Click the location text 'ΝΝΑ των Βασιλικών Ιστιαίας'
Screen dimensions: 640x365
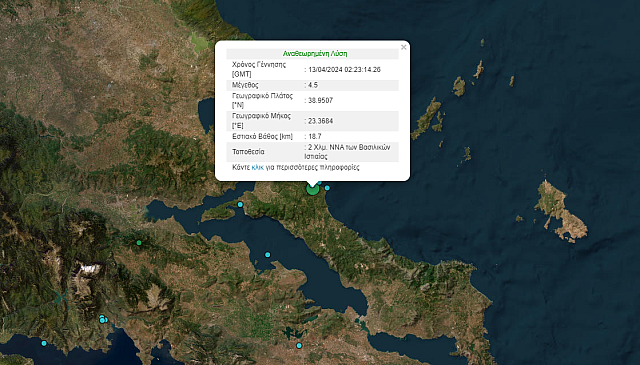(x=347, y=151)
